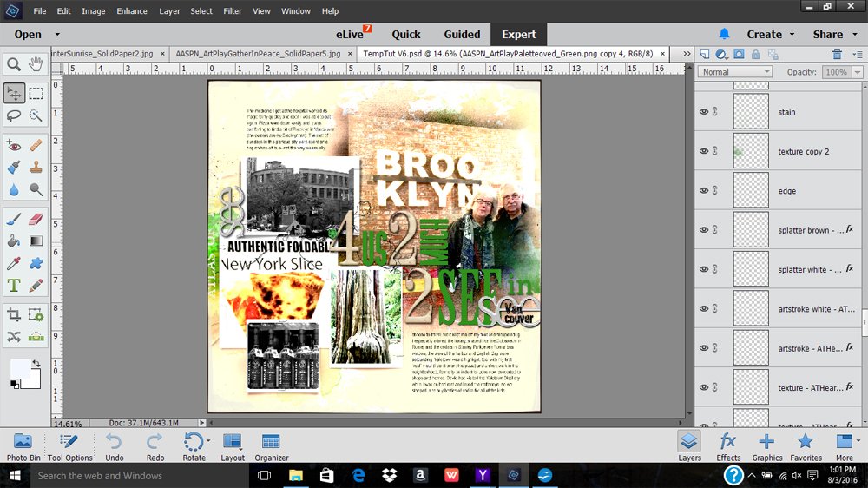Select the Eraser tool
This screenshot has width=868, height=488.
click(36, 220)
